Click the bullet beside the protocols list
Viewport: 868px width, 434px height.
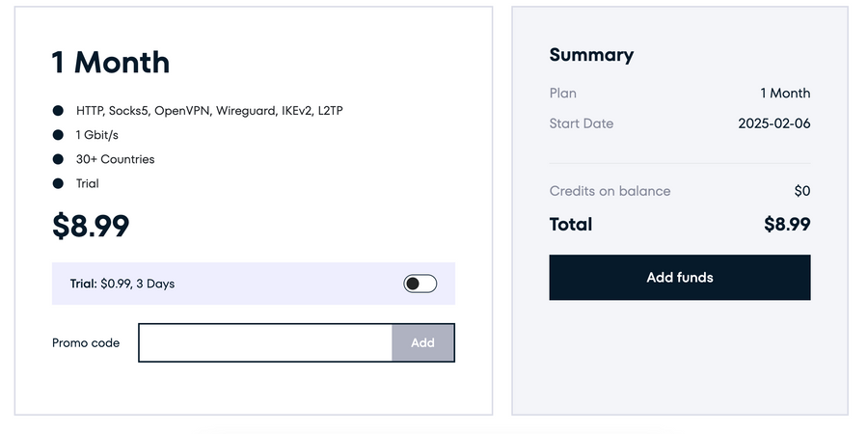click(58, 111)
